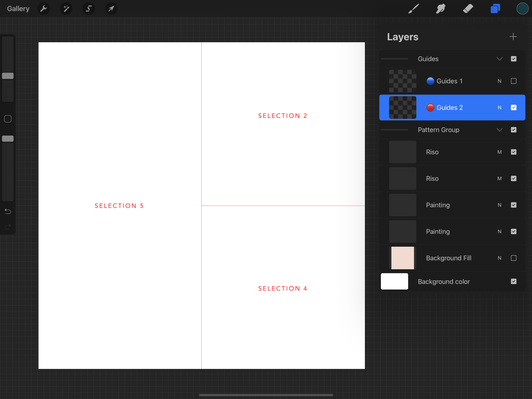Select the Paint brush tool
The image size is (532, 399).
414,9
